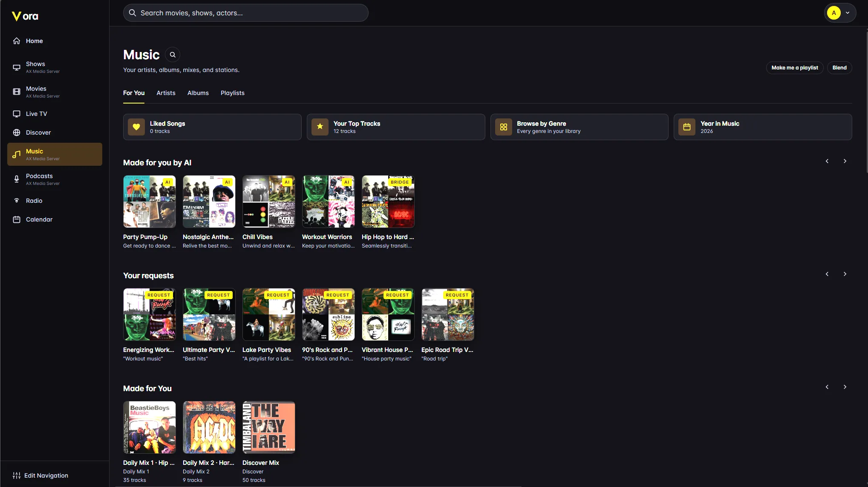The image size is (868, 487).
Task: Open the Chill Vibes playlist cover
Action: (x=269, y=202)
